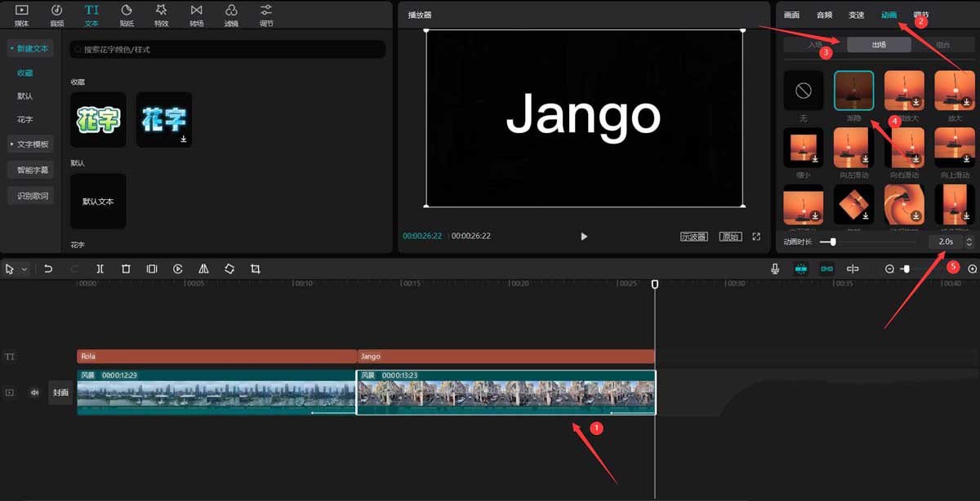Switch to the 入场 animation tab
980x501 pixels.
tap(814, 45)
